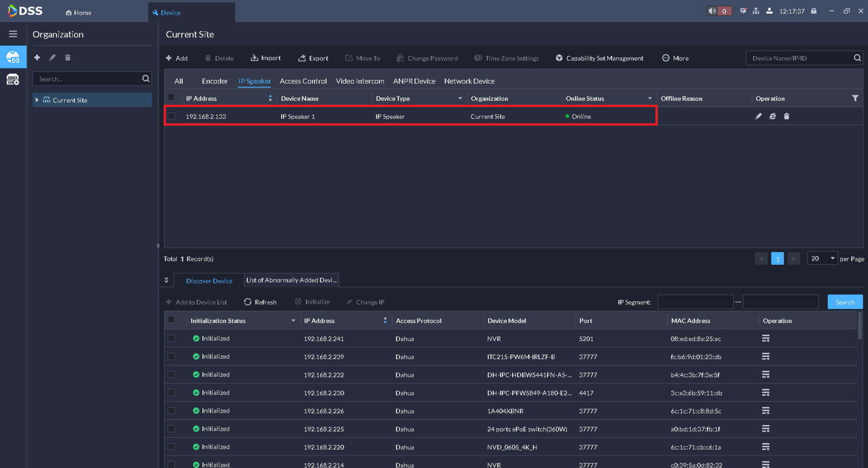Open List of Abnormally Added Devices tab

(291, 280)
